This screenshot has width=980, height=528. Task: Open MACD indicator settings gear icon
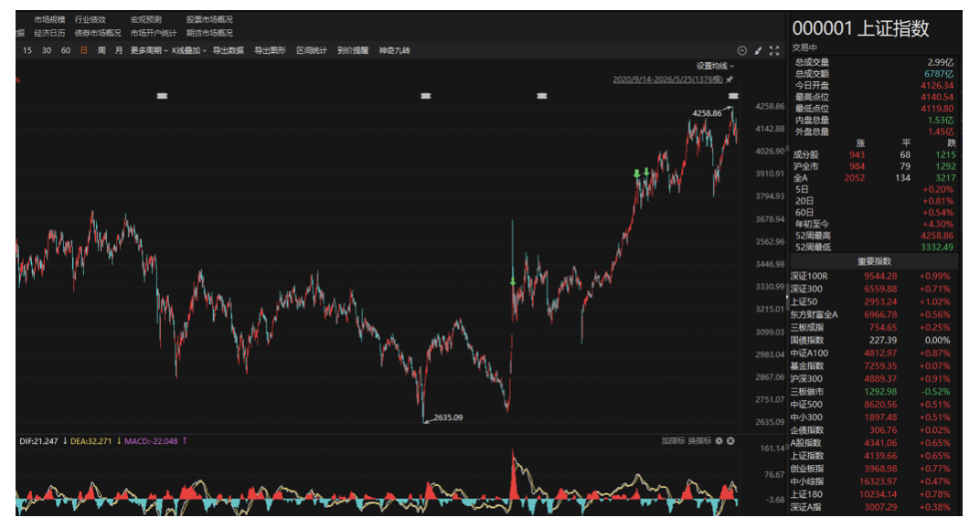tap(719, 441)
